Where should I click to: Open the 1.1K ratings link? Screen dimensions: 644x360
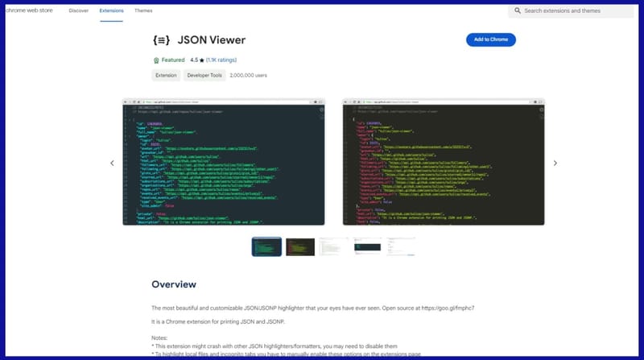[222, 60]
